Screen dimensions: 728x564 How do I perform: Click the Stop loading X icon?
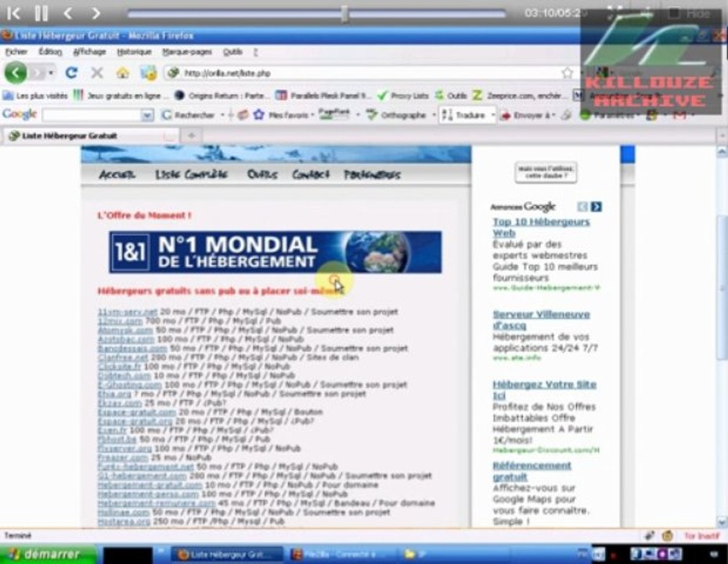click(x=96, y=73)
